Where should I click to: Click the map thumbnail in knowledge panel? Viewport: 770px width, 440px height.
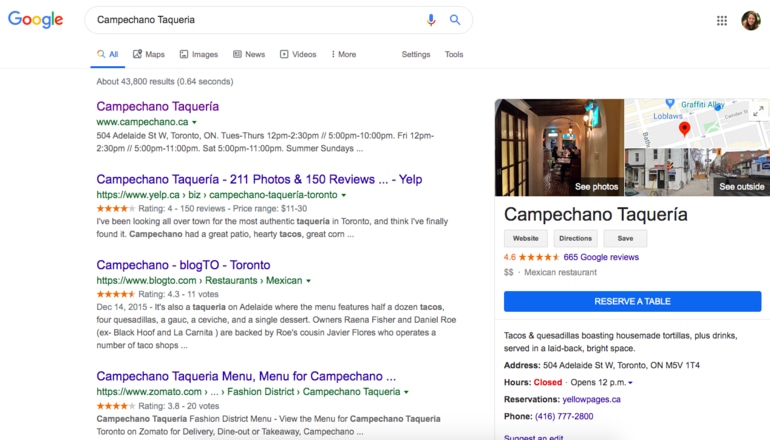click(697, 123)
